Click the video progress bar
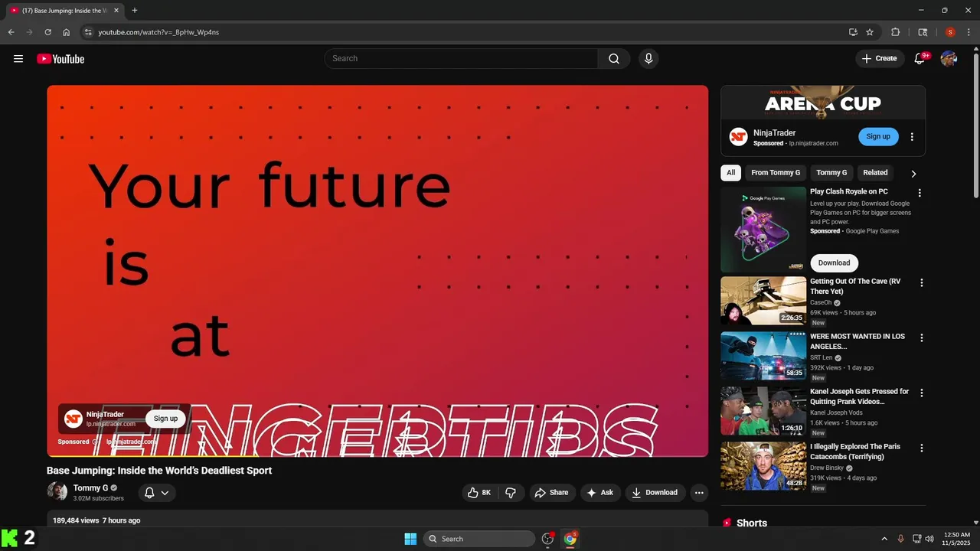The width and height of the screenshot is (980, 551). point(377,456)
